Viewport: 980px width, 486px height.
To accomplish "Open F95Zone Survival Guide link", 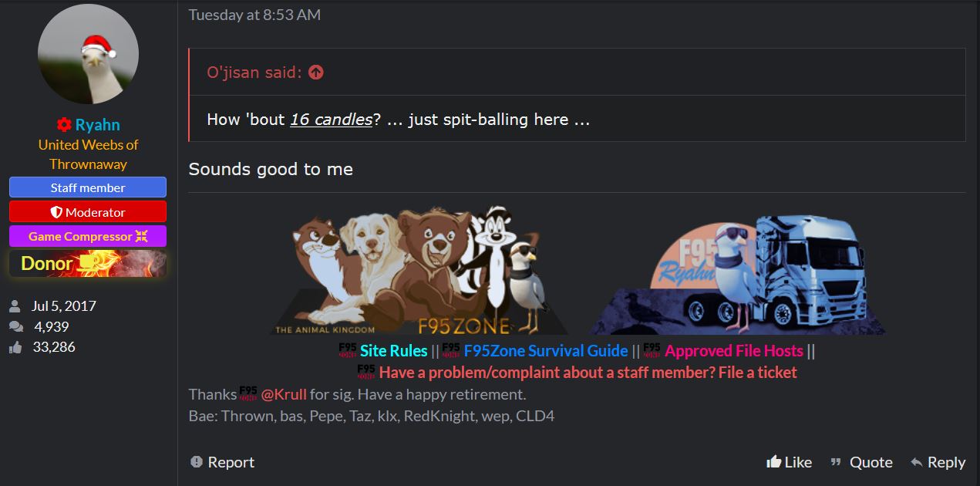I will pyautogui.click(x=546, y=351).
